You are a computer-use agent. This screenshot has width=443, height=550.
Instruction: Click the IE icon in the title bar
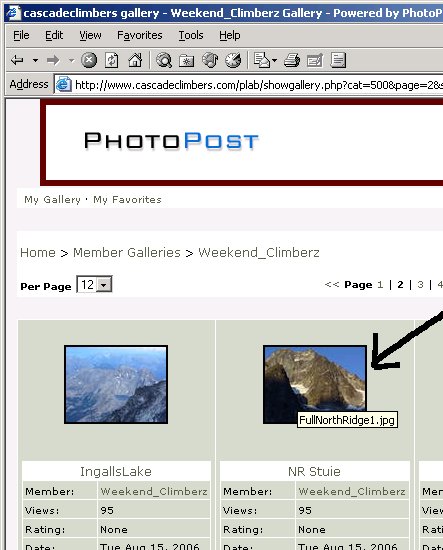pos(13,13)
